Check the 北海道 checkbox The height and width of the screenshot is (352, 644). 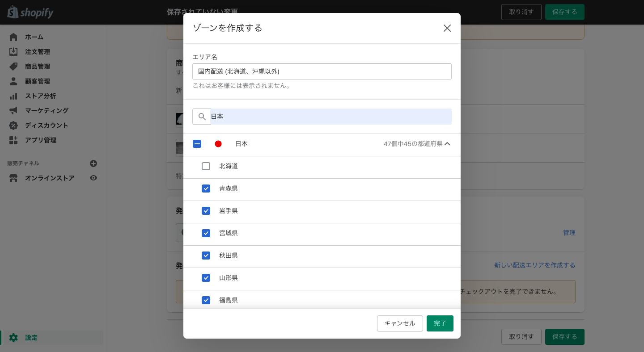[206, 166]
